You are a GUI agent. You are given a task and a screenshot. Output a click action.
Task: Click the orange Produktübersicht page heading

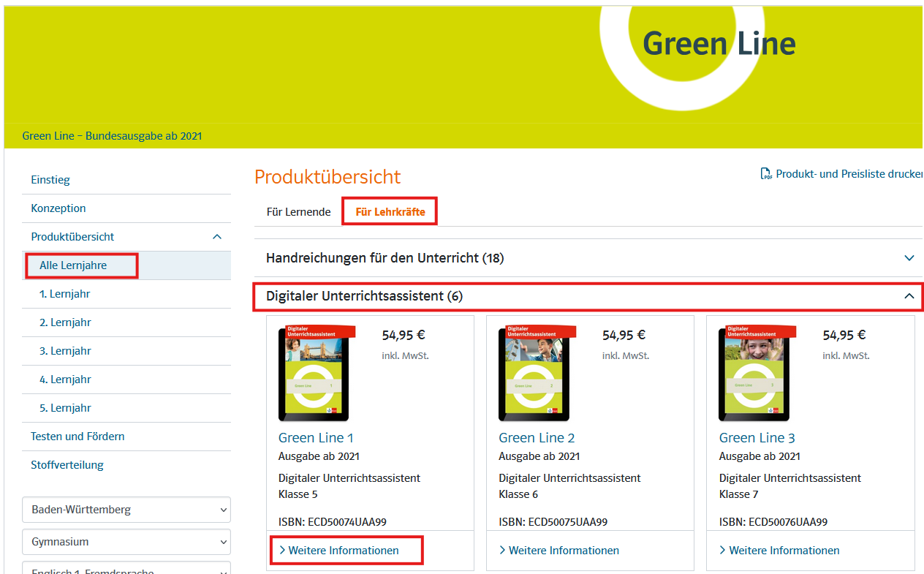tap(327, 177)
